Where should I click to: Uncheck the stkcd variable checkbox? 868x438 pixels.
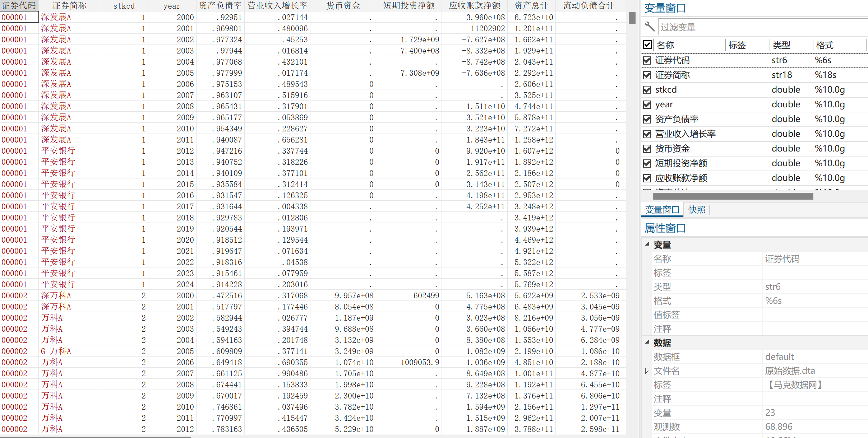(647, 90)
